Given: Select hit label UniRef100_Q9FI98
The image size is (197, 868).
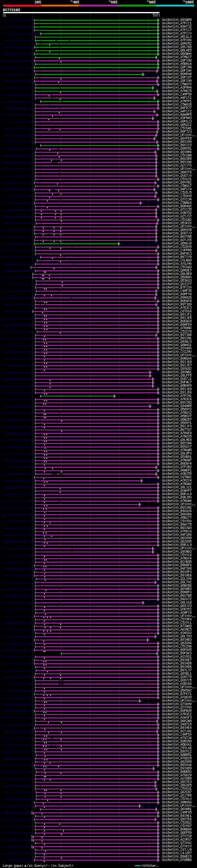Looking at the screenshot, I should point(177,67).
